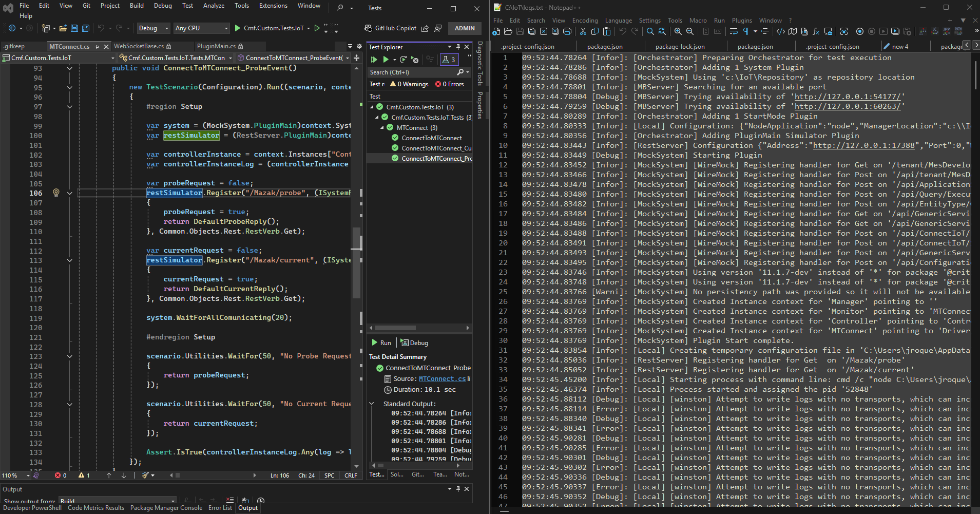Pin the Test Explorer panel
980x514 pixels.
click(458, 47)
